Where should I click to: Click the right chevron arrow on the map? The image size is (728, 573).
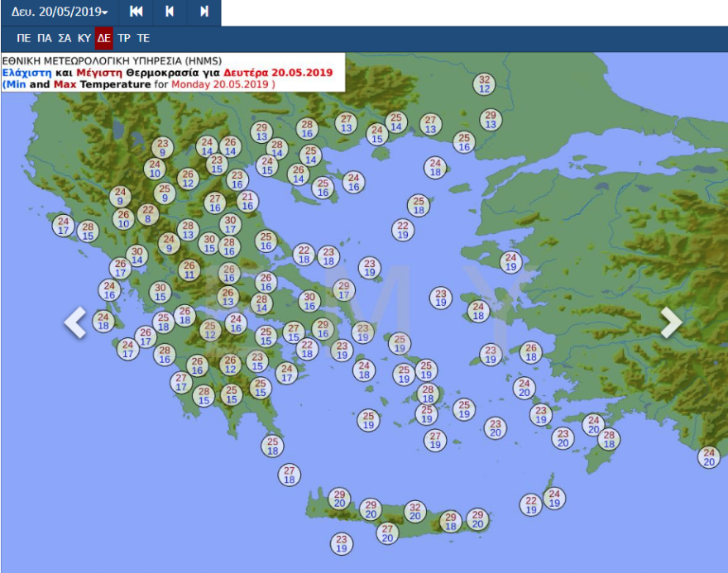(x=671, y=322)
